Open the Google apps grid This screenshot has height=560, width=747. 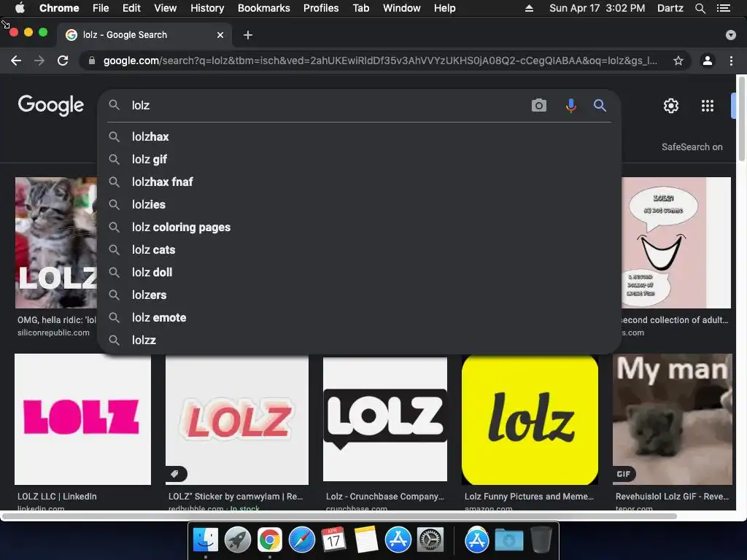point(708,106)
